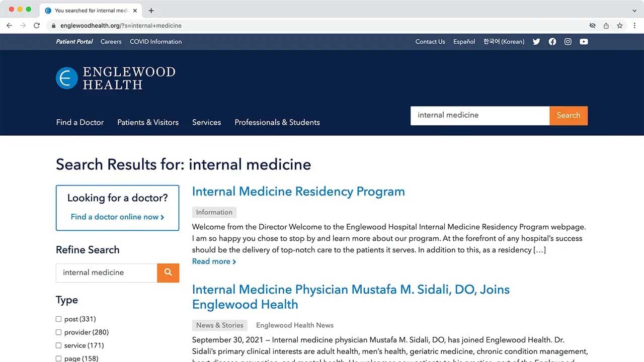Open the YouTube social icon
Viewport: 644px width, 362px height.
tap(584, 42)
